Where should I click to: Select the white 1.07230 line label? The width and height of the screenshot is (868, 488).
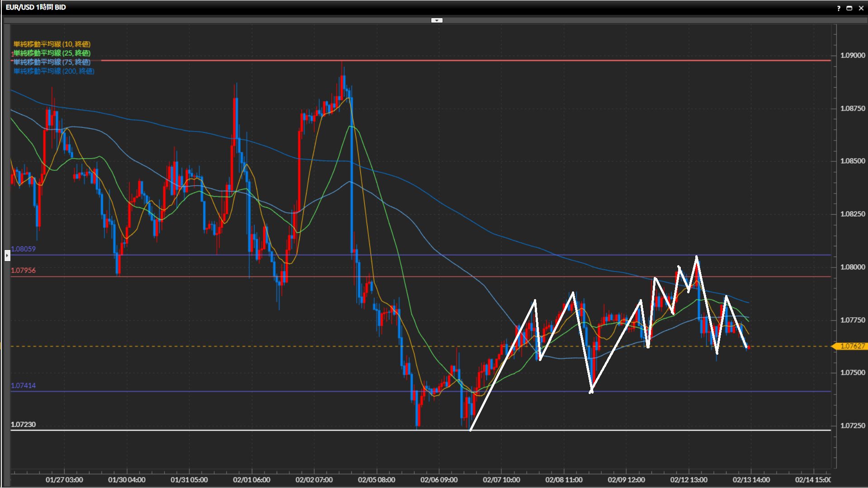coord(23,424)
